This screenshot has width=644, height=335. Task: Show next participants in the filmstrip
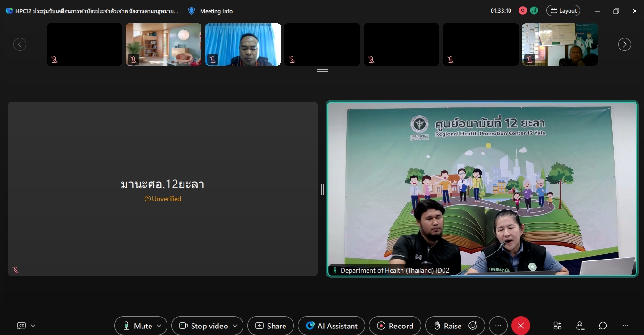[x=625, y=44]
